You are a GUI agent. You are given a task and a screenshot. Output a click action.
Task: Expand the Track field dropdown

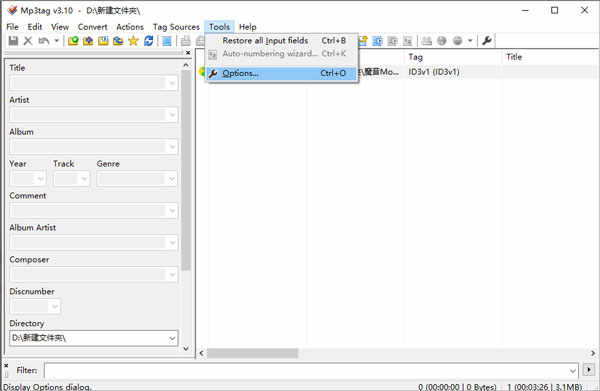click(x=84, y=179)
